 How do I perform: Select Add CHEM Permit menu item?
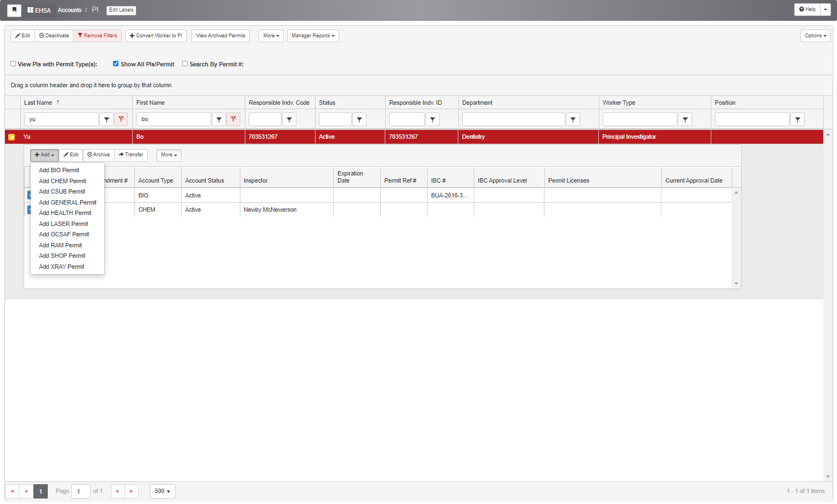point(63,181)
